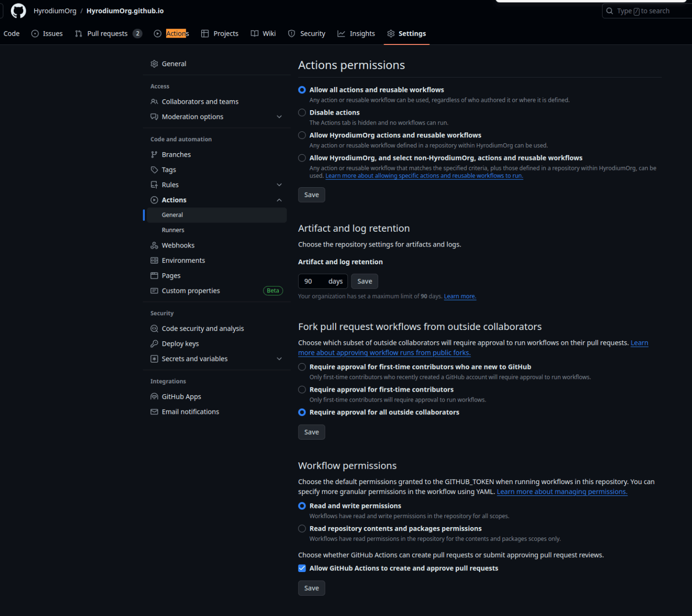Open the Pull requests tab

(x=109, y=34)
